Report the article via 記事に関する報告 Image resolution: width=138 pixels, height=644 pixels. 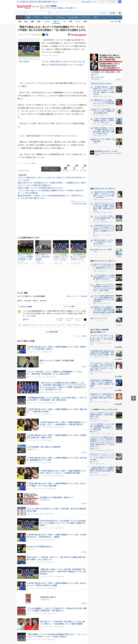pos(23,171)
